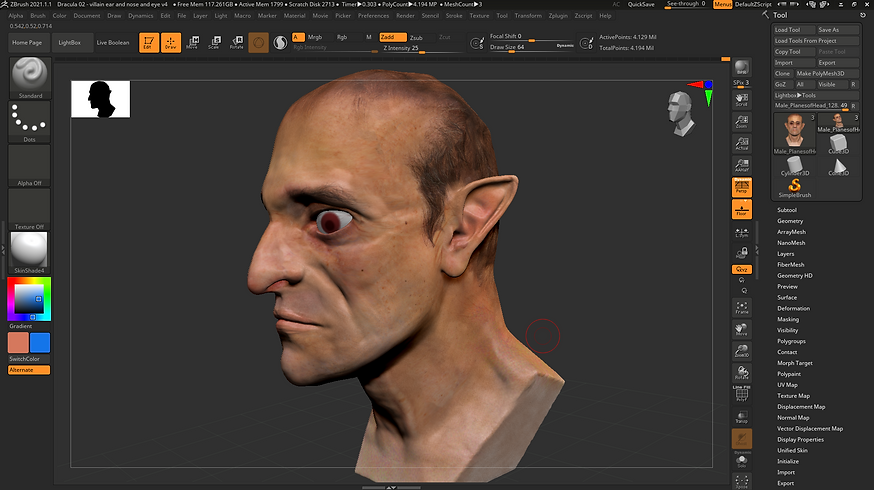Image resolution: width=874 pixels, height=490 pixels.
Task: Expand the Layers subpalette
Action: click(x=785, y=254)
